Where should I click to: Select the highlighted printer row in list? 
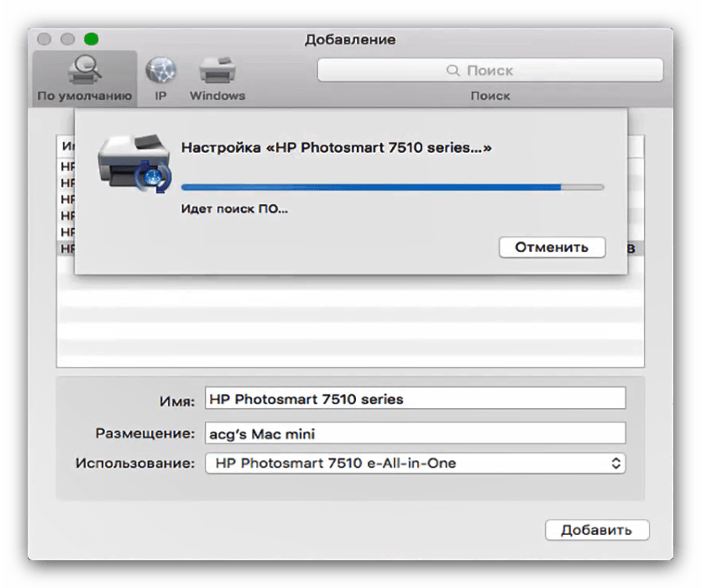[65, 249]
